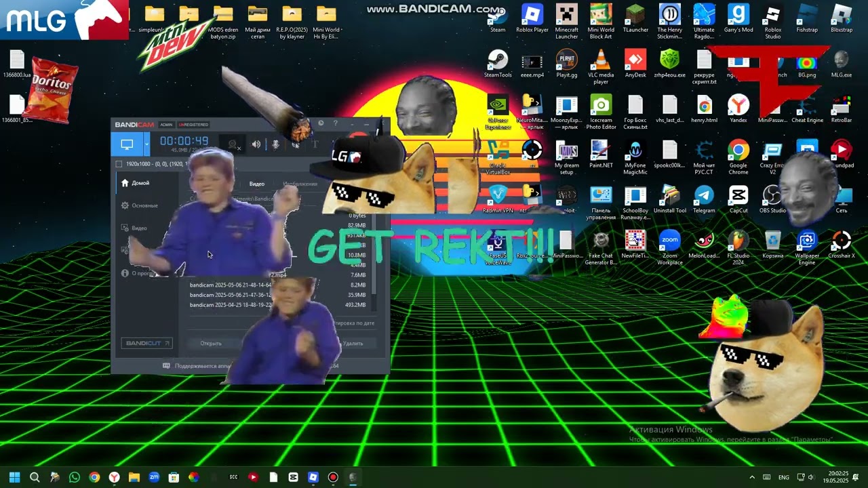Viewport: 868px width, 488px height.
Task: Open Yandex browser desktop icon
Action: (x=738, y=110)
